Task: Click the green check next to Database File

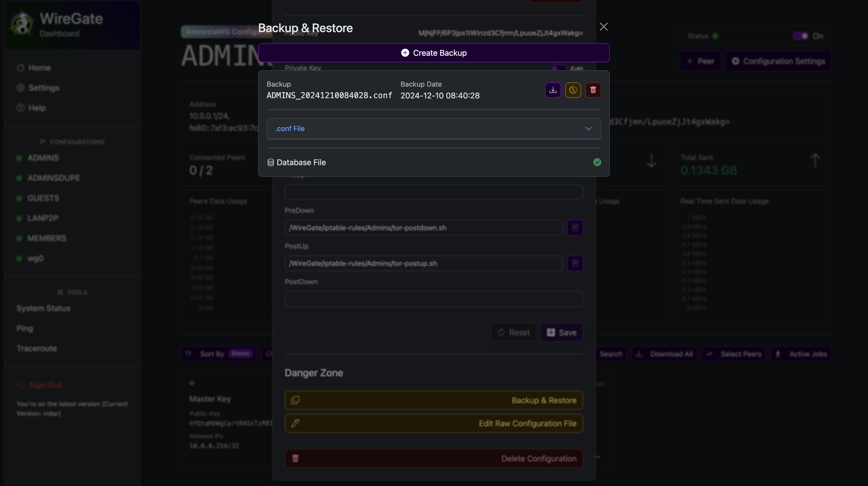Action: click(597, 162)
